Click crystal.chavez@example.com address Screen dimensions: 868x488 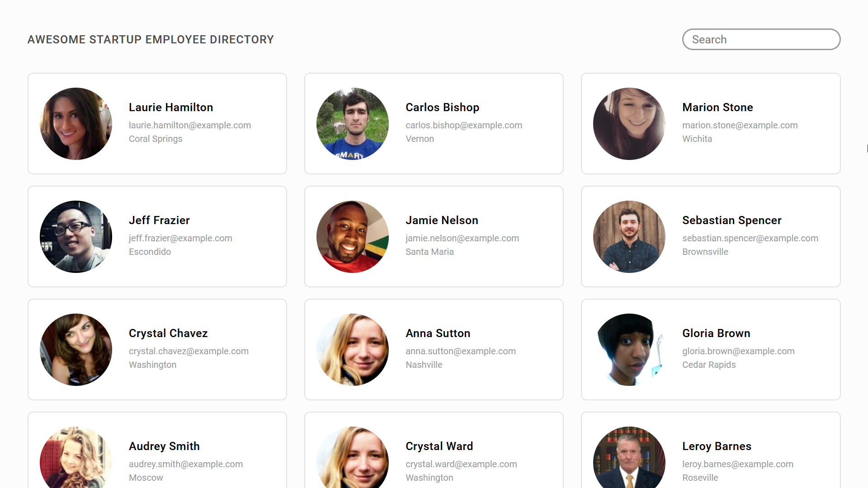tap(189, 351)
